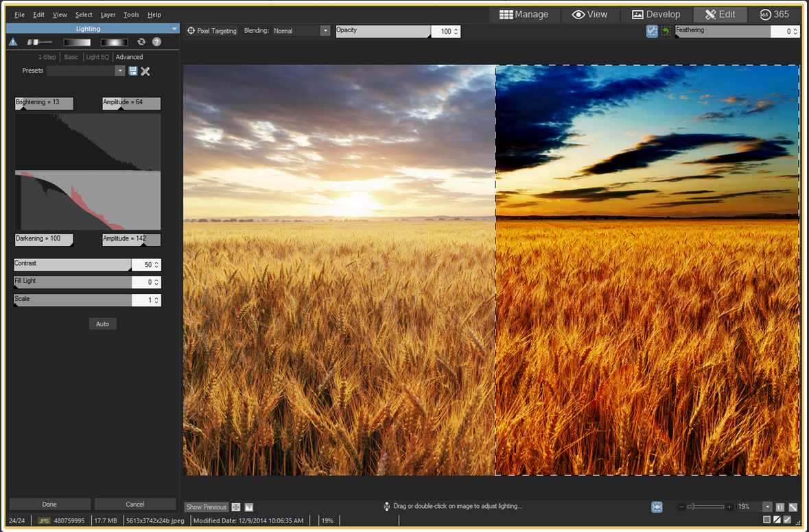Image resolution: width=809 pixels, height=532 pixels.
Task: Toggle the Use Selection checkbox icon
Action: (x=652, y=32)
